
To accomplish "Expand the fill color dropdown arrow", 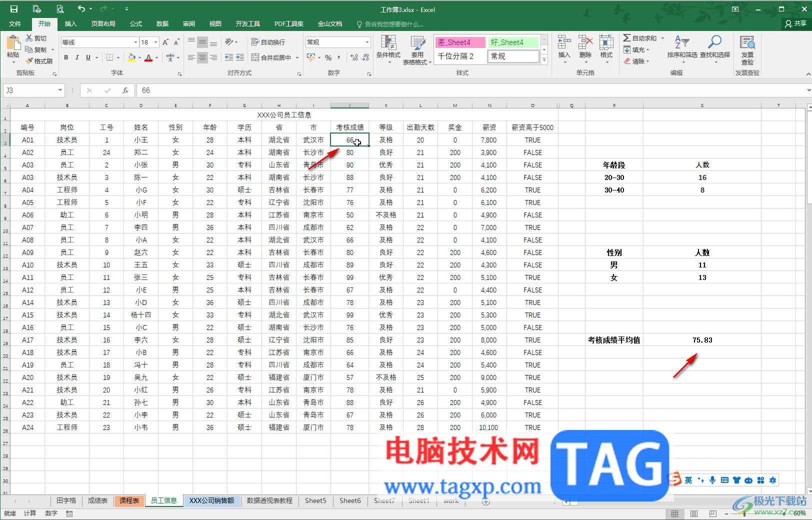I will (139, 57).
